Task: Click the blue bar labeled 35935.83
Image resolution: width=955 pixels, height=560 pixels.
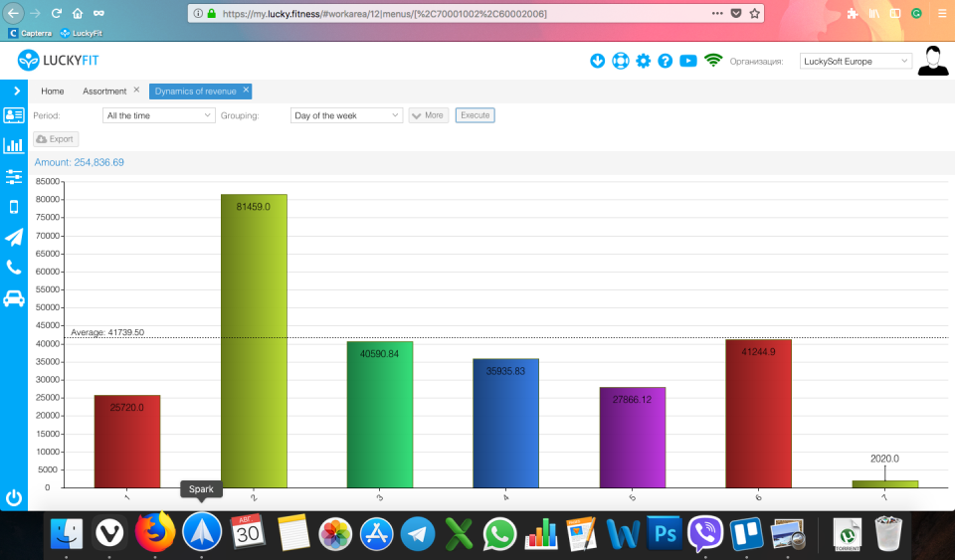Action: pos(506,423)
